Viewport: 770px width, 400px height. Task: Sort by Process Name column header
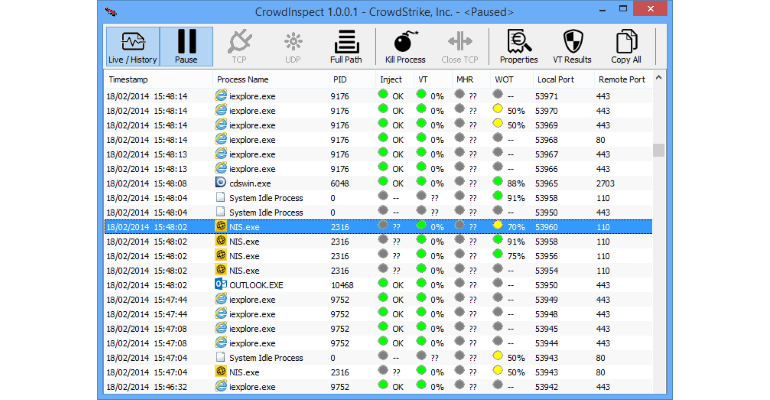coord(243,79)
